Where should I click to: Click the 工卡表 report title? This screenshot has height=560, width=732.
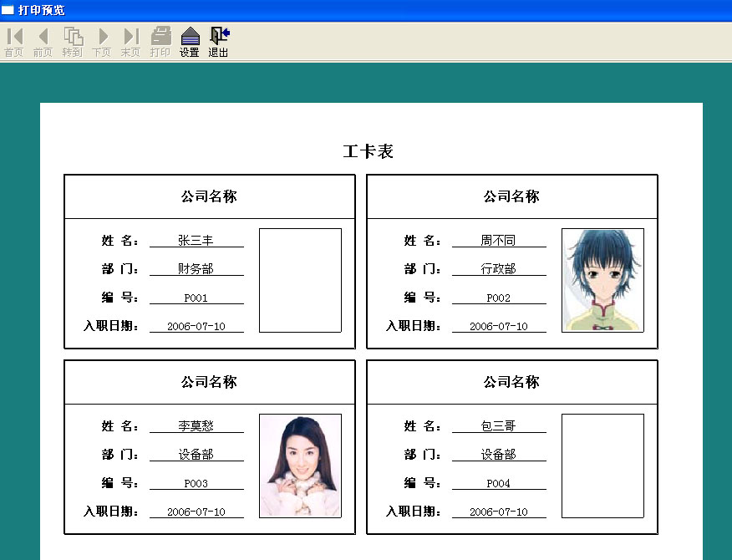click(x=368, y=151)
